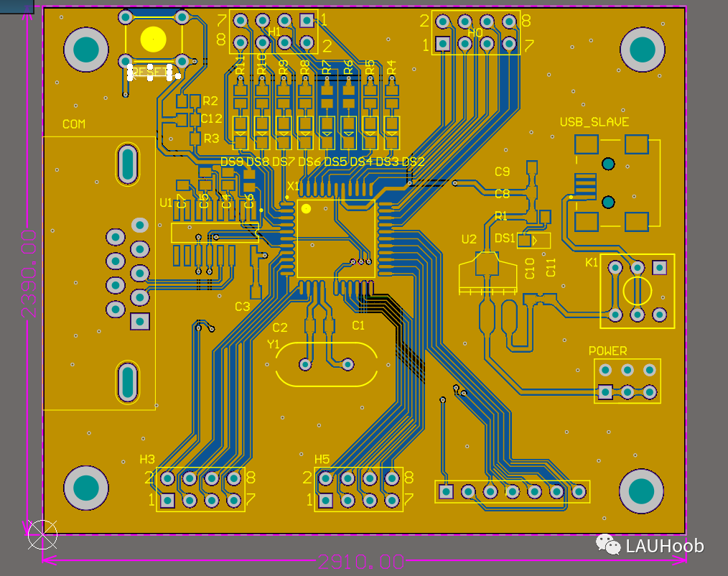Click the USB_SLAVE silkscreen label
728x576 pixels.
click(594, 122)
